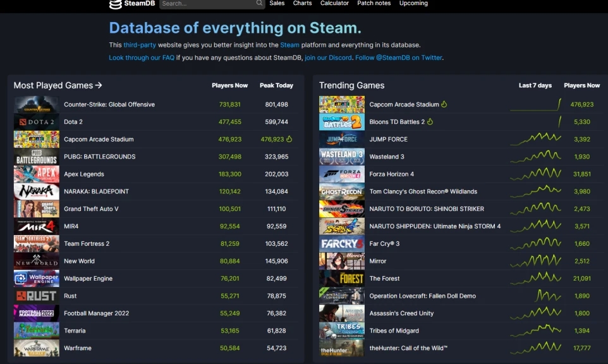Screen dimensions: 608x364
Task: Click the Forza Horizon 4 seven-day sparkline
Action: tap(535, 174)
